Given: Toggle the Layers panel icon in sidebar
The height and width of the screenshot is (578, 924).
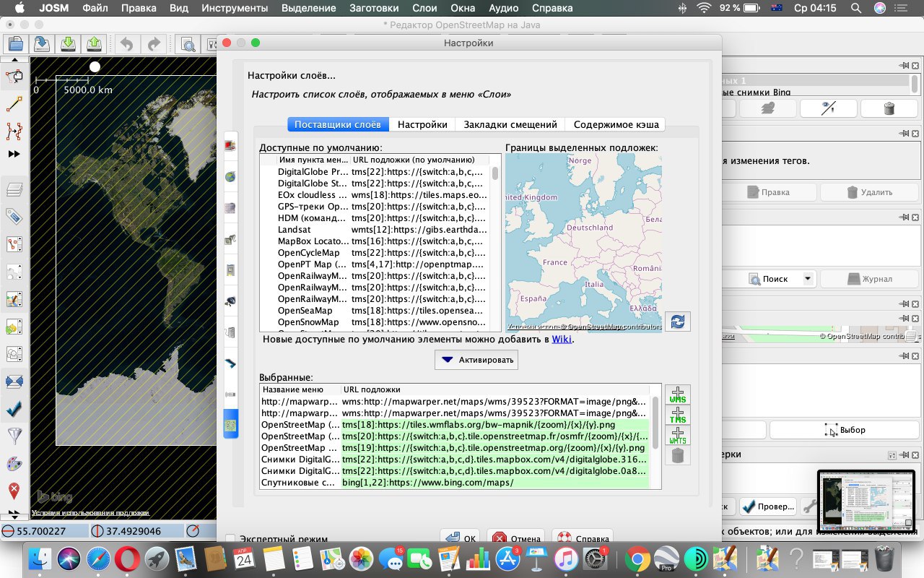Looking at the screenshot, I should pos(14,190).
